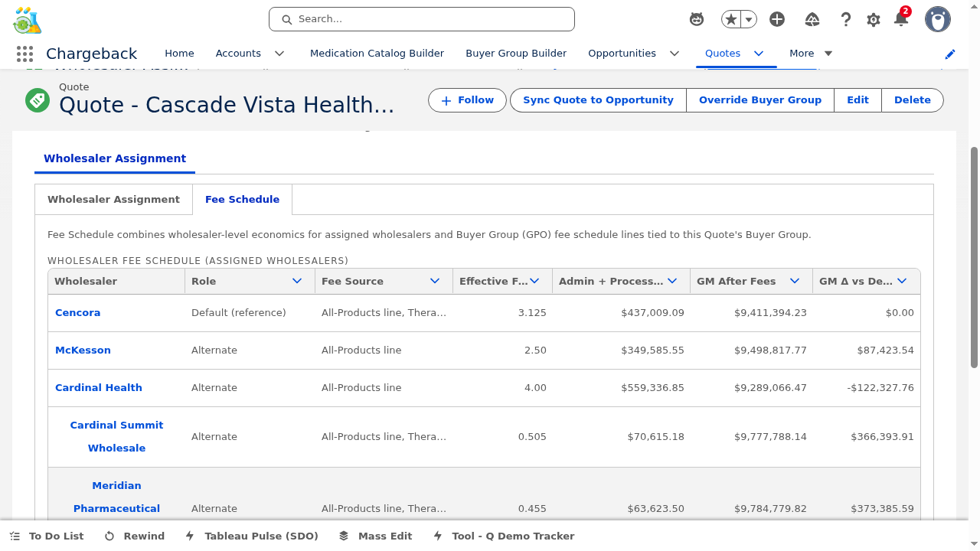Image resolution: width=980 pixels, height=551 pixels.
Task: Open the App Launcher grid icon
Action: point(24,54)
